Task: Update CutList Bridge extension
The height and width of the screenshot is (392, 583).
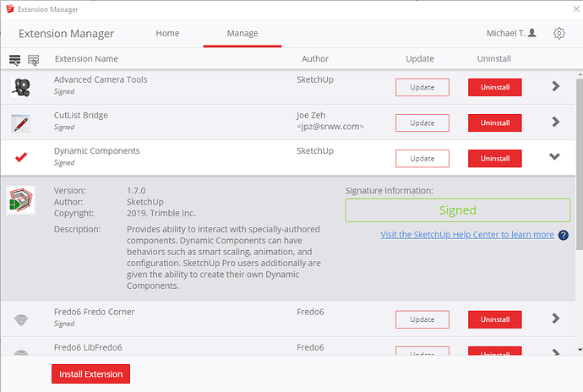Action: 422,123
